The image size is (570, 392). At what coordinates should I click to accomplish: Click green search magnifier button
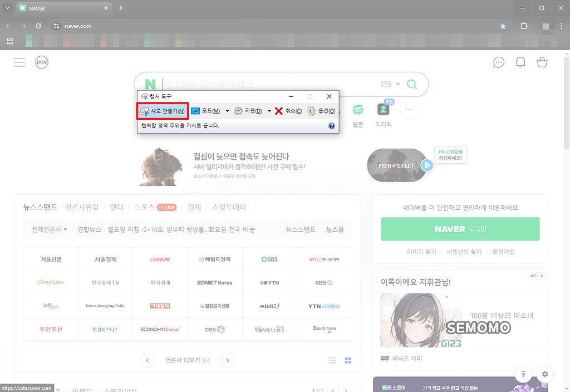(412, 85)
